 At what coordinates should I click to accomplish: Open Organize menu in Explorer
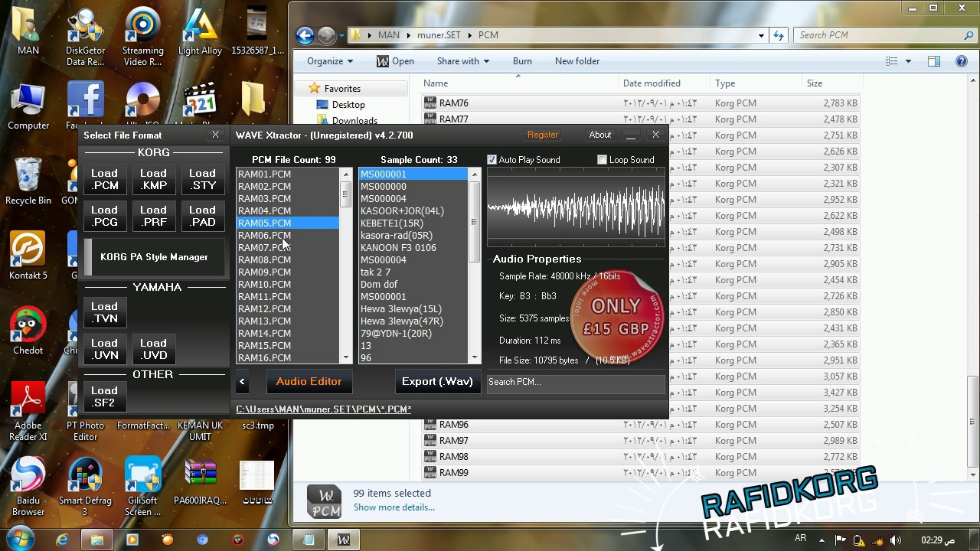[x=330, y=61]
